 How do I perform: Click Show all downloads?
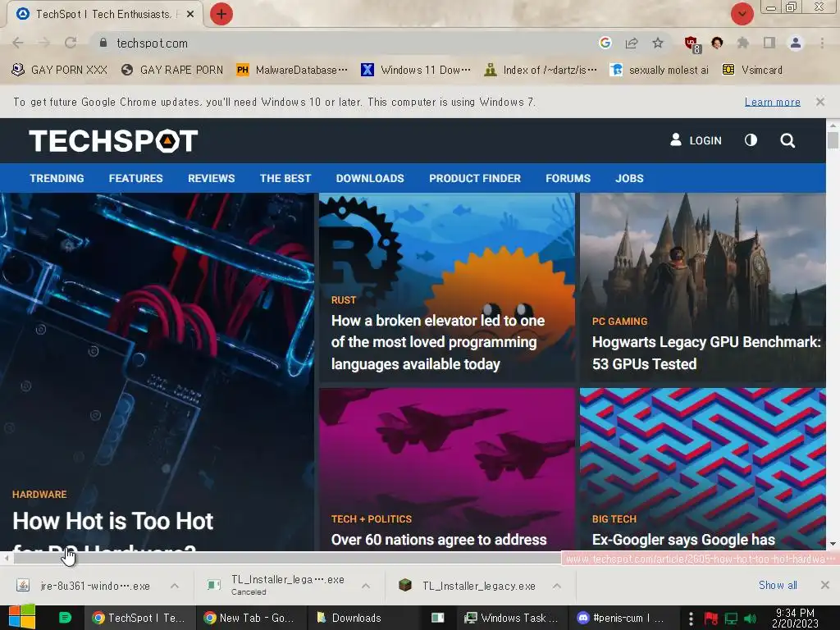(x=778, y=585)
